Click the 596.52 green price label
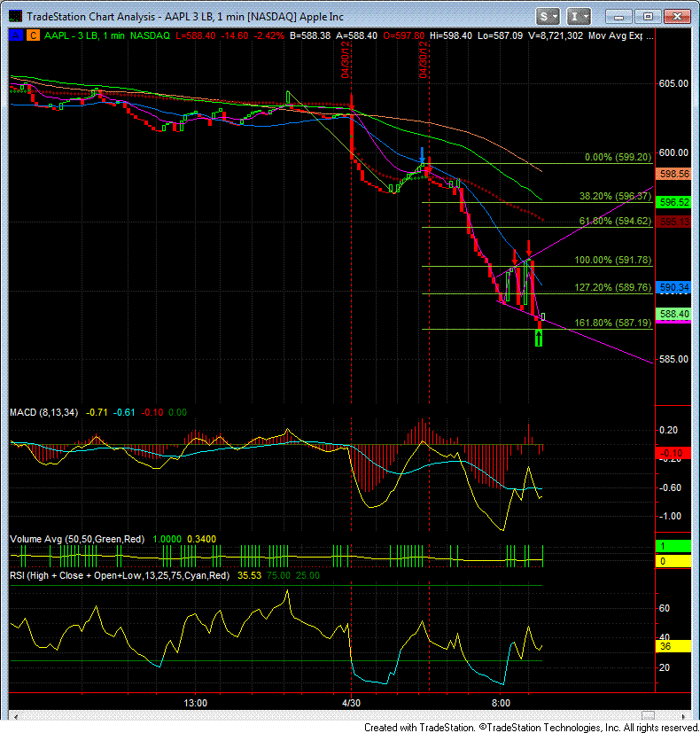The width and height of the screenshot is (700, 733). [x=673, y=202]
